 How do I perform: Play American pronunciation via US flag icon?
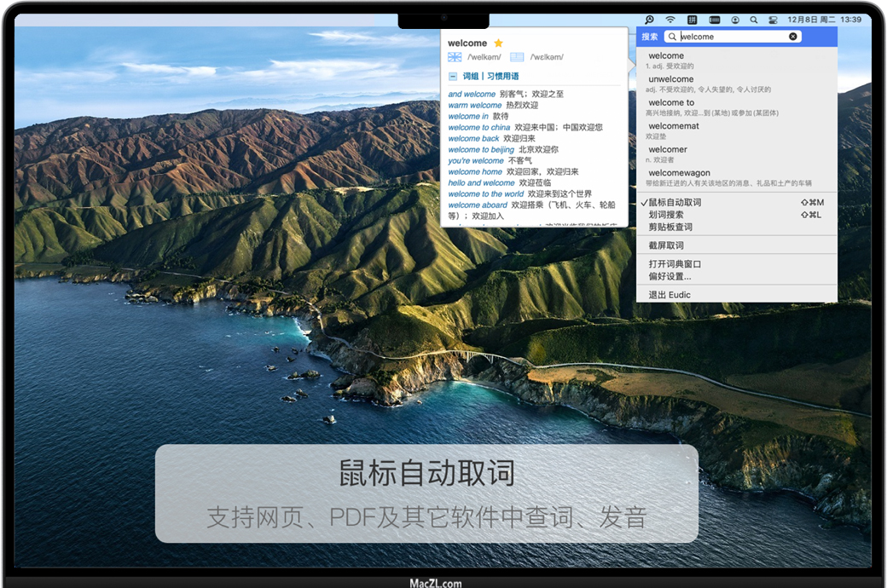click(x=517, y=57)
